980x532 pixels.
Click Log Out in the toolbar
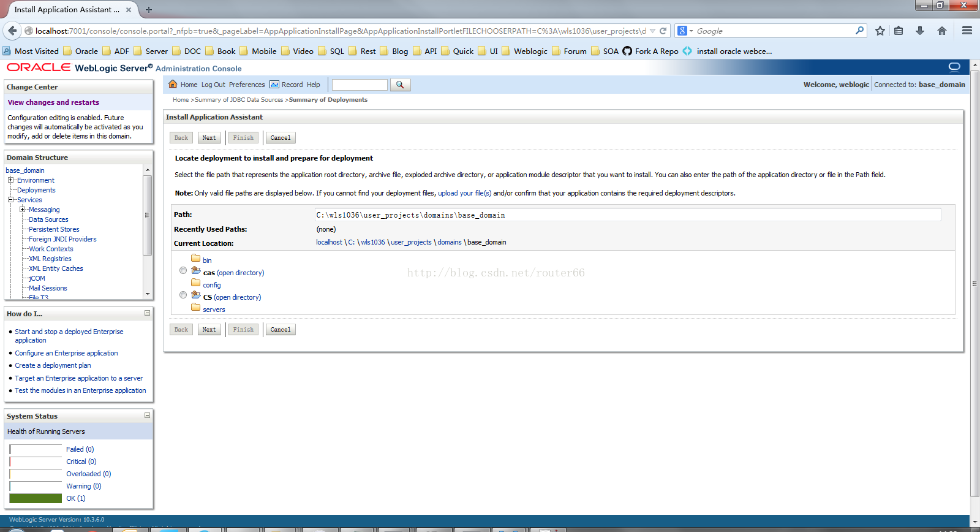213,85
